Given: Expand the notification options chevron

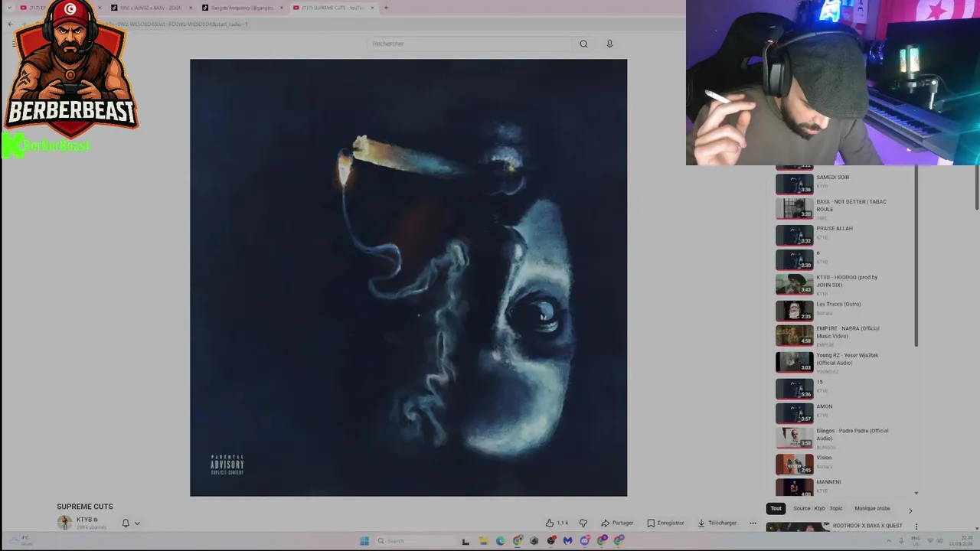Looking at the screenshot, I should point(137,523).
